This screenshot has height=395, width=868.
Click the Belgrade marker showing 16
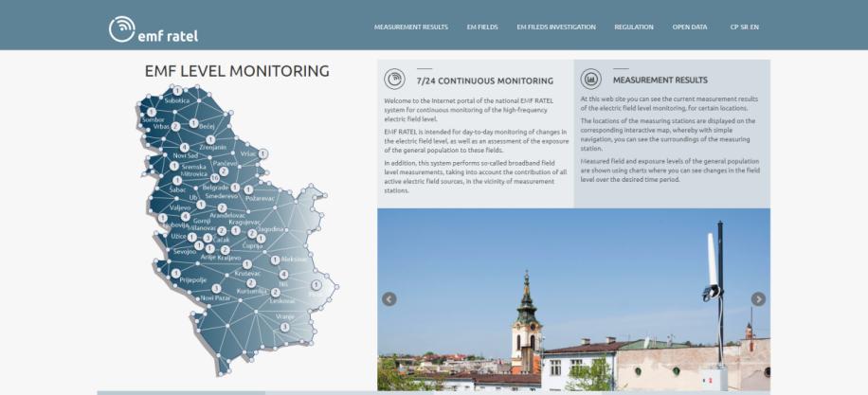[x=215, y=178]
